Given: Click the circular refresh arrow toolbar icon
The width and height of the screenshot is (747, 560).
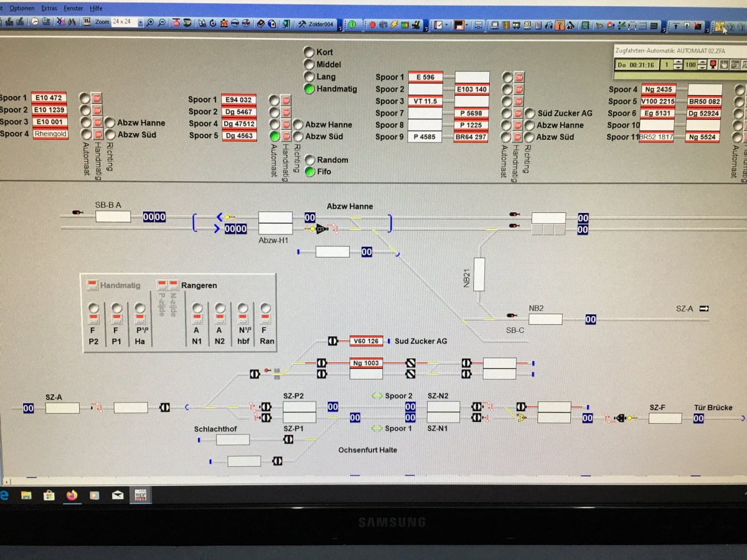Looking at the screenshot, I should tap(213, 24).
